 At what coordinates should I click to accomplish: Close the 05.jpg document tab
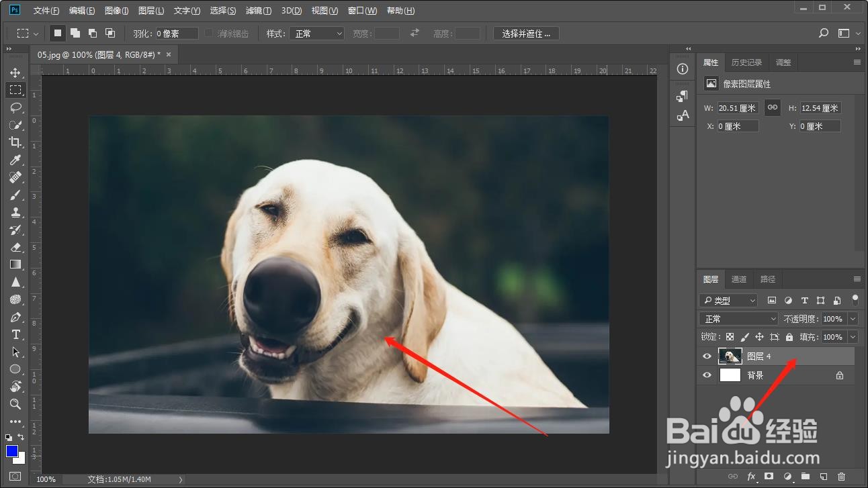click(x=169, y=54)
